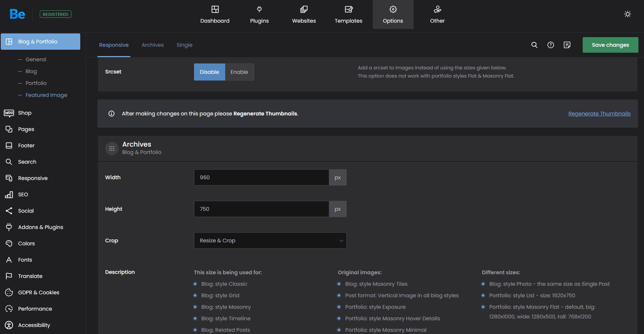This screenshot has width=644, height=334.
Task: Open the Crop dropdown Resize & Crop
Action: (x=270, y=240)
